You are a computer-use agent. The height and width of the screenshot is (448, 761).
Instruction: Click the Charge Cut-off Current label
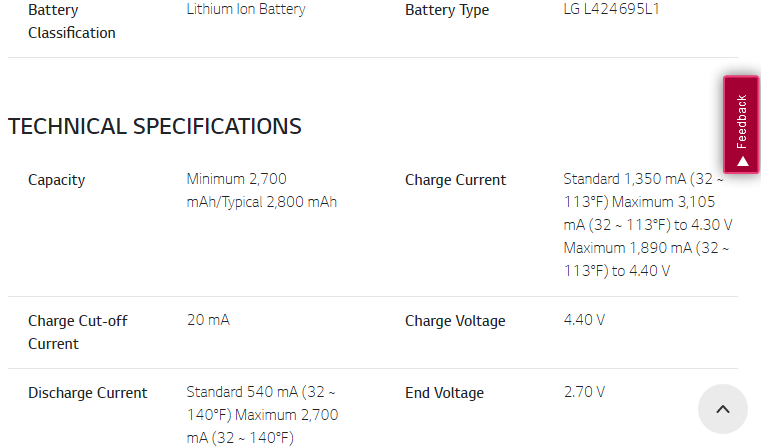[78, 332]
